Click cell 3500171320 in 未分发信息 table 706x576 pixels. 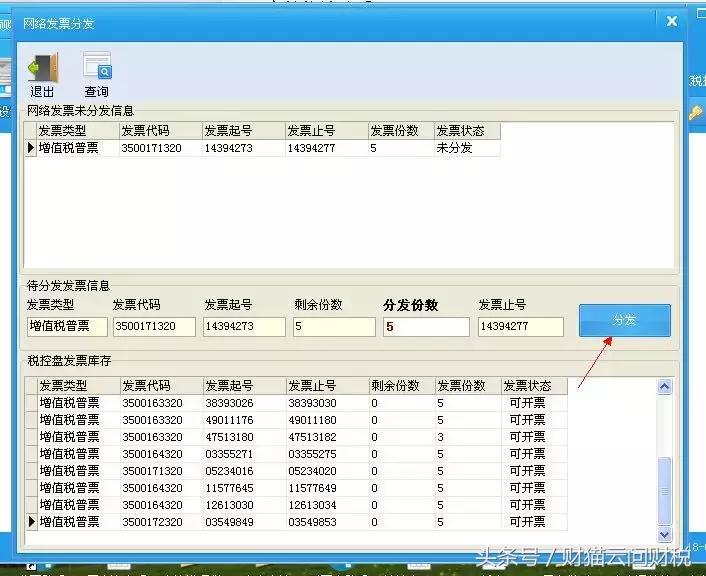[161, 148]
